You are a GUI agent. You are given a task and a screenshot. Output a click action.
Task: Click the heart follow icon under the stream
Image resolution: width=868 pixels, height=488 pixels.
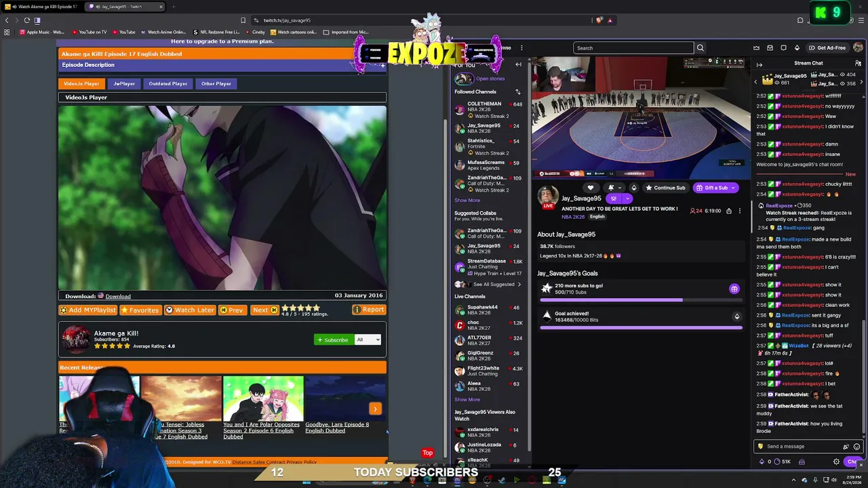[x=590, y=188]
